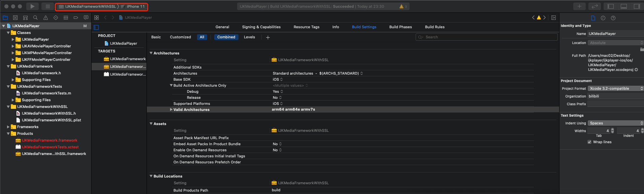644x194 pixels.
Task: Expand the Valid Architectures row
Action: (171, 110)
